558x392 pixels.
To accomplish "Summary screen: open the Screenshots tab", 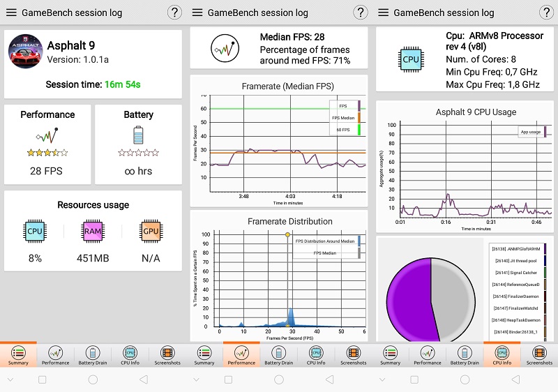I will (167, 355).
